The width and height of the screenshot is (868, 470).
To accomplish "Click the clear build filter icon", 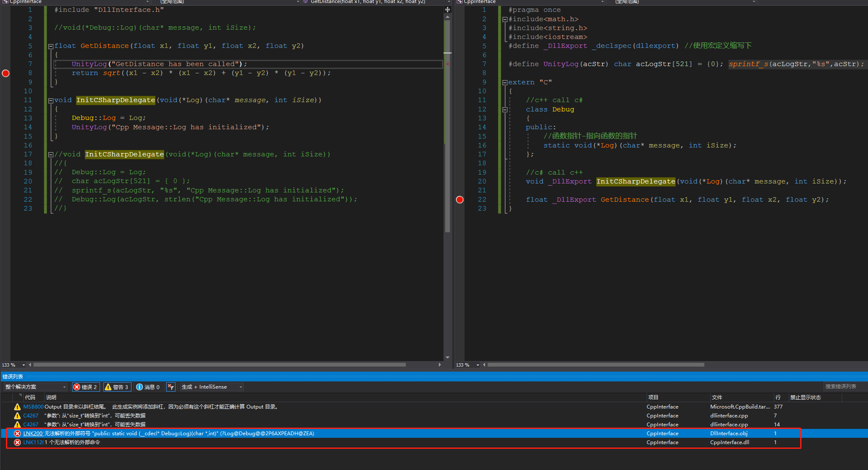I will 171,387.
